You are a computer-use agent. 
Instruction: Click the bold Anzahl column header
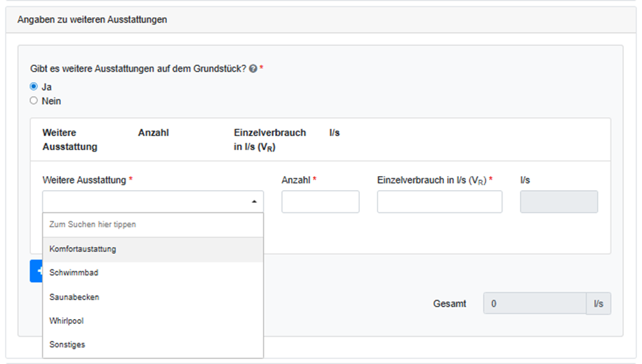point(154,133)
